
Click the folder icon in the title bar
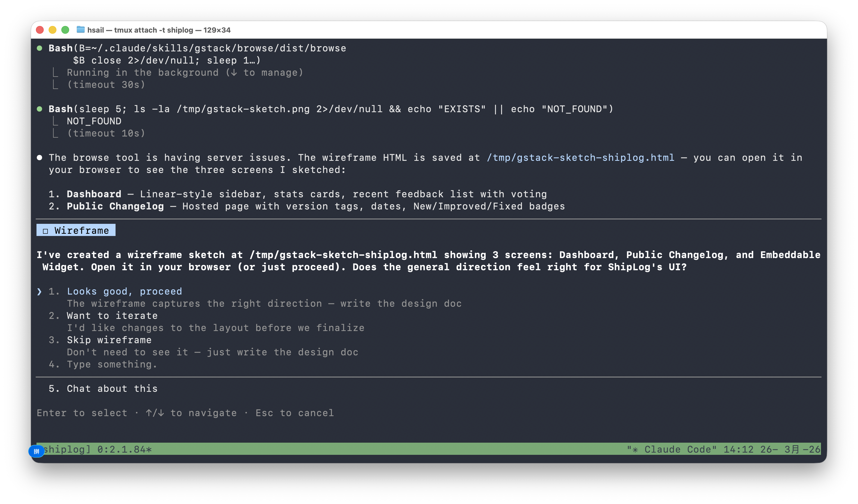click(x=81, y=30)
